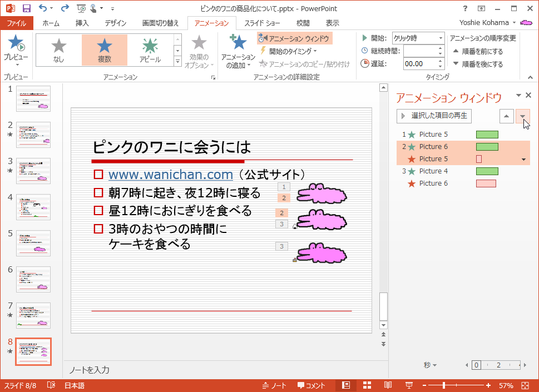Move animation later with '順番を後にする'
This screenshot has height=392, width=539.
(x=478, y=64)
